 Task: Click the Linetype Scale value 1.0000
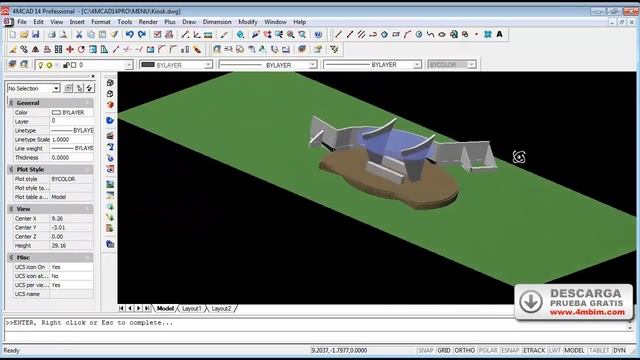[71, 139]
